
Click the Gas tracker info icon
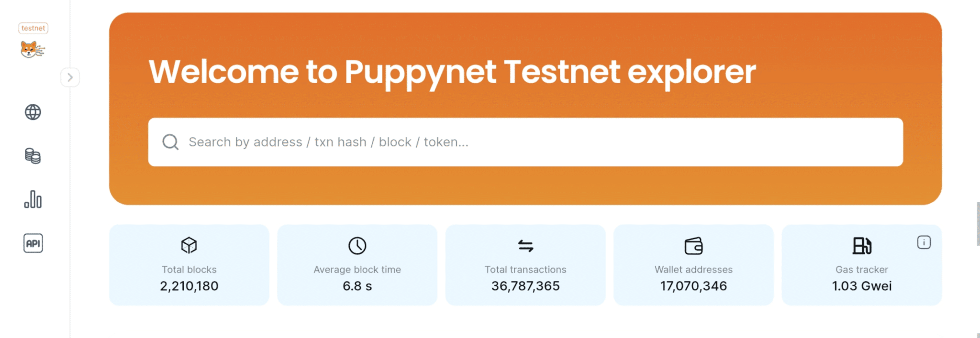coord(924,242)
